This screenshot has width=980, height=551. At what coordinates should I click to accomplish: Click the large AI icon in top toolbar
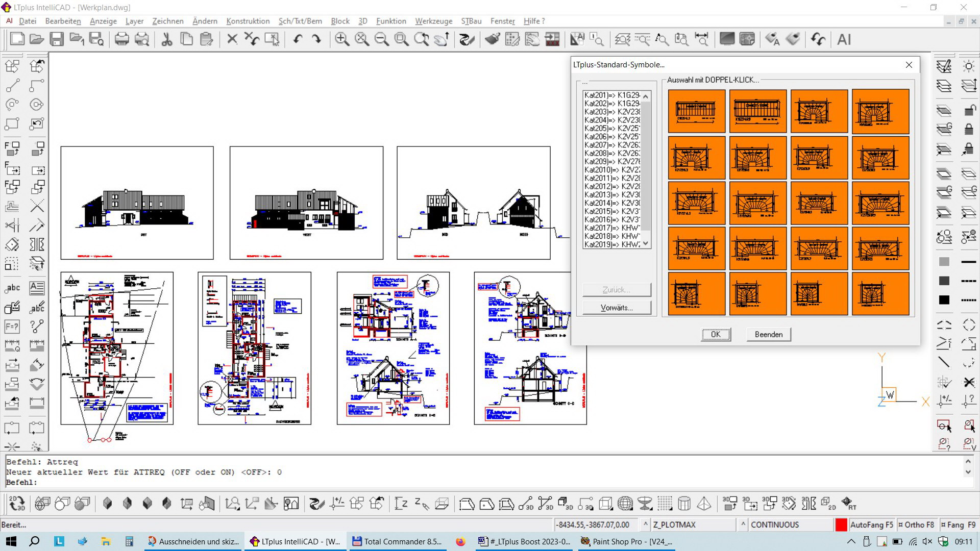click(x=844, y=39)
